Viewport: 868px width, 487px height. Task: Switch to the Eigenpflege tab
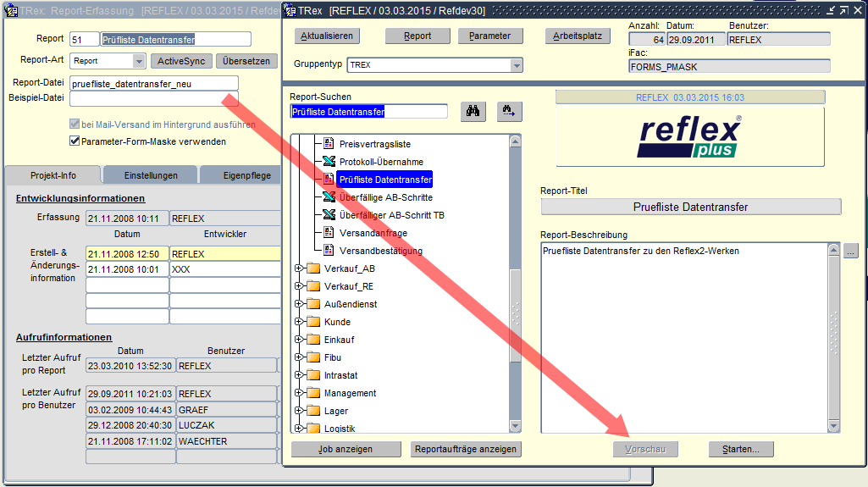pos(246,175)
